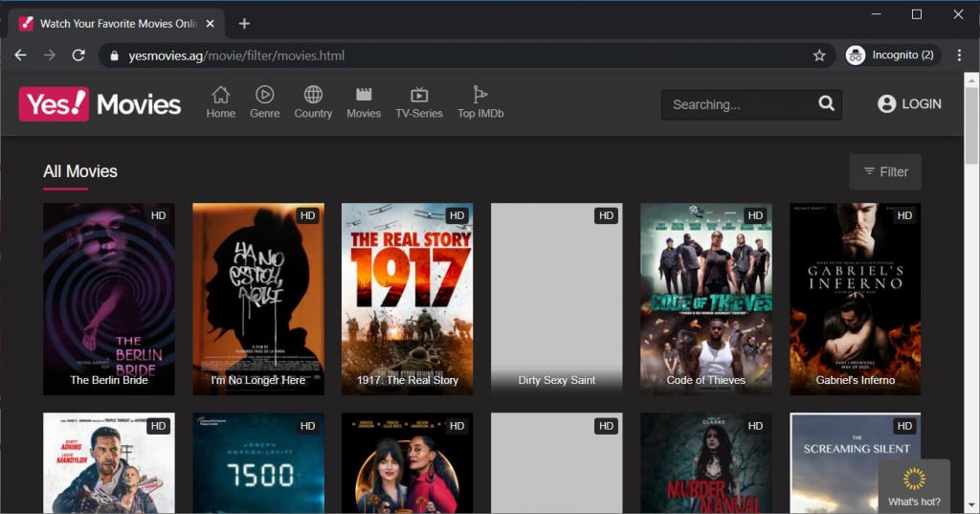The height and width of the screenshot is (514, 980).
Task: Click the Incognito (2) indicator
Action: click(893, 55)
